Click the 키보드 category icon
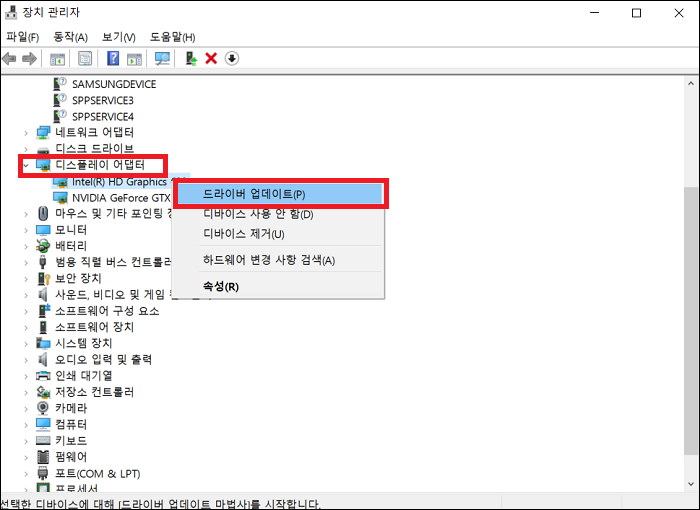Viewport: 700px width, 510px height. pyautogui.click(x=43, y=441)
